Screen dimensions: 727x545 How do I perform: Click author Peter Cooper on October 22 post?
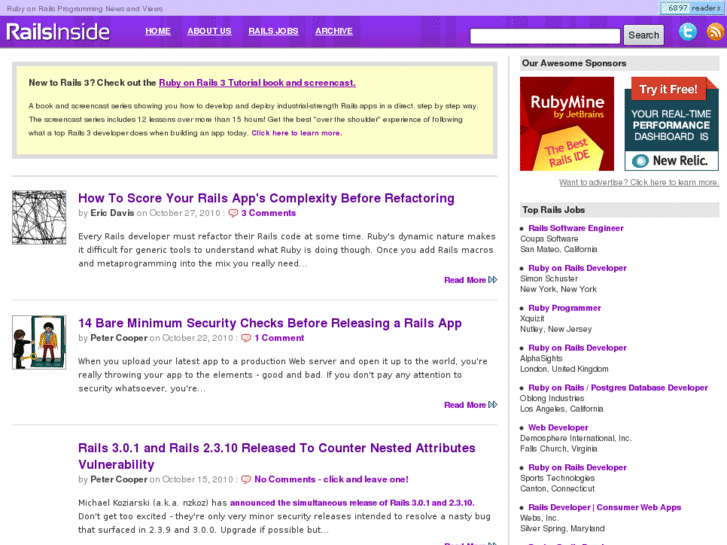click(119, 338)
